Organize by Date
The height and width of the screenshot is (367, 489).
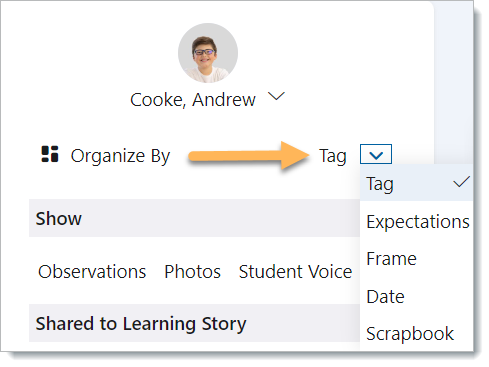pyautogui.click(x=385, y=296)
